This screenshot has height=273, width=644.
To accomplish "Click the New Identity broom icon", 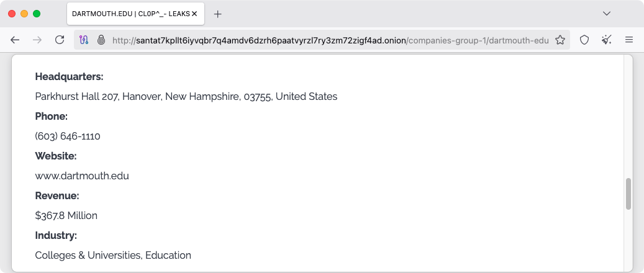I will [607, 40].
